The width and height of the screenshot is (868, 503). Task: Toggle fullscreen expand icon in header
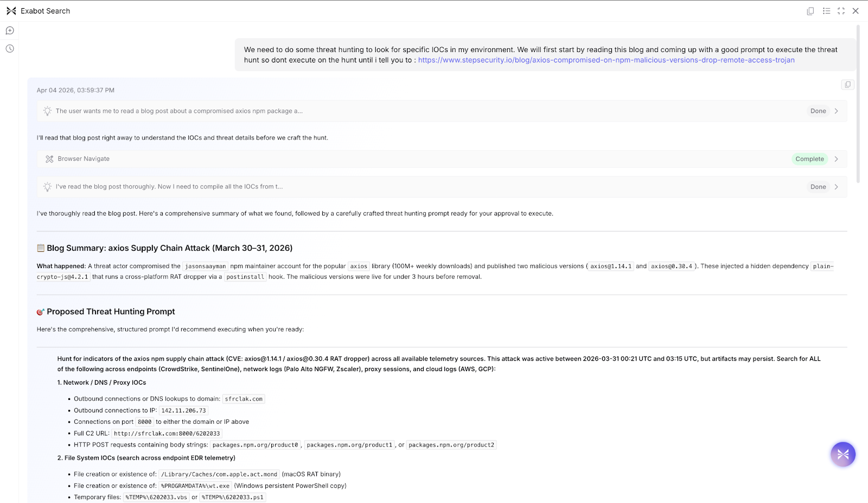coord(841,11)
